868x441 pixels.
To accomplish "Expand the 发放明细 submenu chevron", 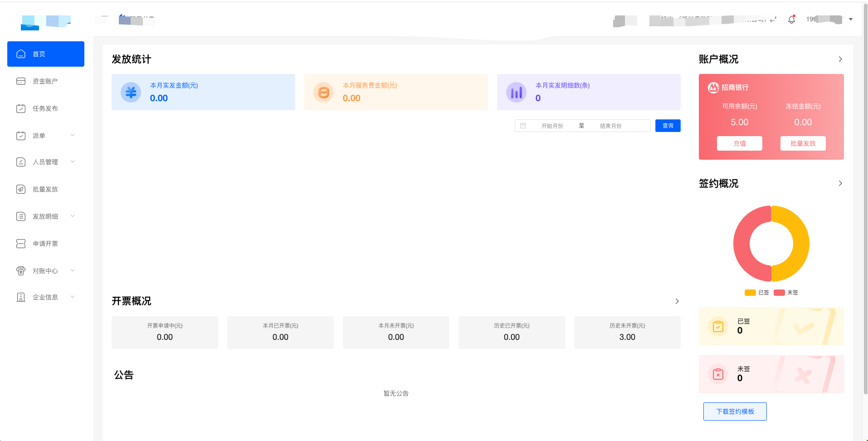I will pos(73,216).
